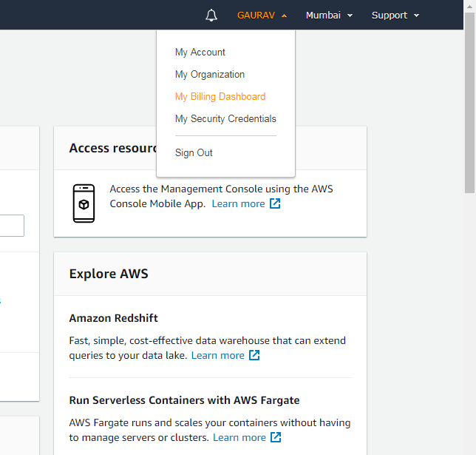The image size is (476, 455).
Task: Open external link icon beside Mobile App Learn more
Action: point(275,203)
